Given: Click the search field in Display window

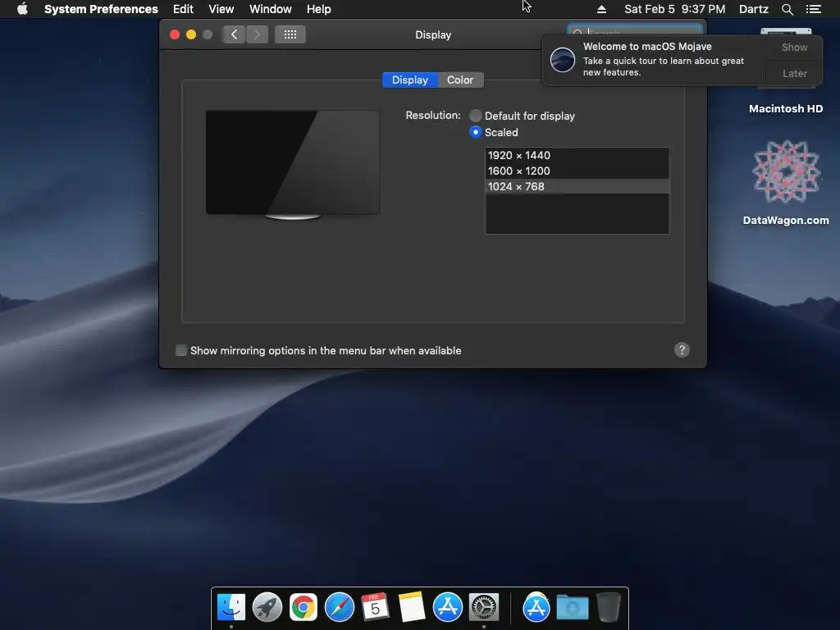Looking at the screenshot, I should [x=634, y=30].
